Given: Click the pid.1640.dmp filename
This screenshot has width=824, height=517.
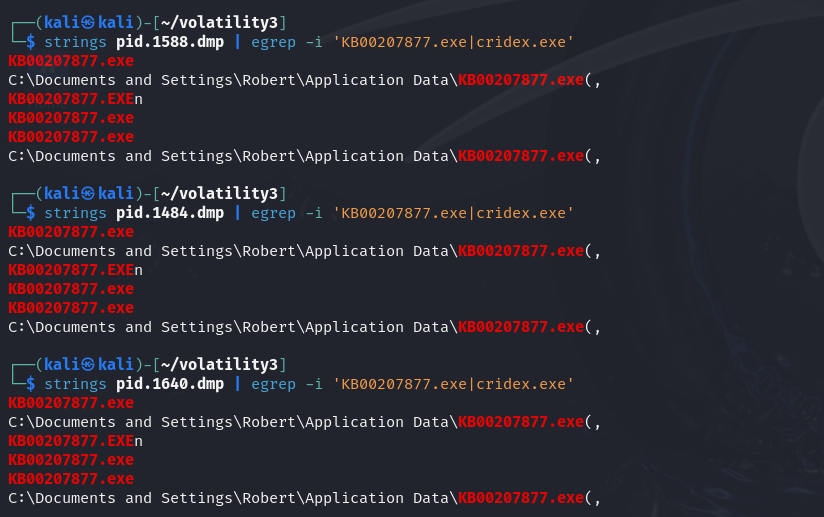Looking at the screenshot, I should 170,384.
